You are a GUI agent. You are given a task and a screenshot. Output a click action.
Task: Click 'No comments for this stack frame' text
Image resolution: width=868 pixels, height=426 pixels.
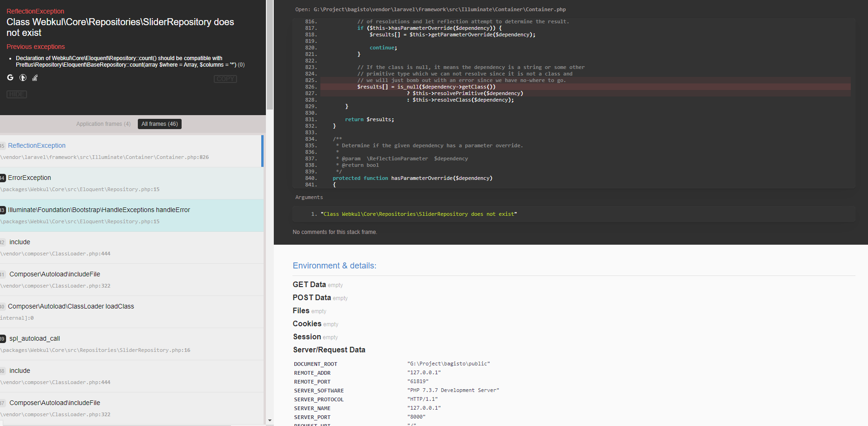pyautogui.click(x=335, y=232)
